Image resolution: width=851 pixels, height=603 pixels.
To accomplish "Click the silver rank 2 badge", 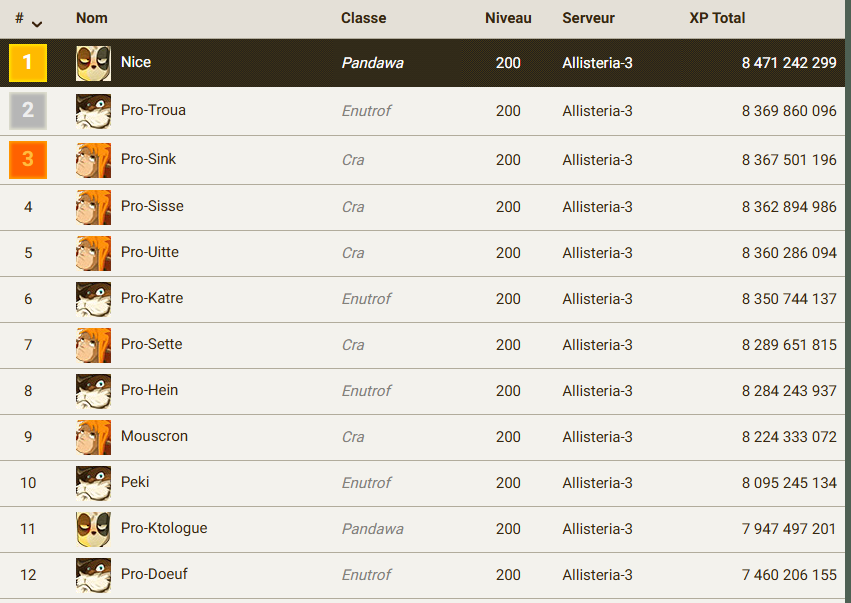I will pos(28,111).
